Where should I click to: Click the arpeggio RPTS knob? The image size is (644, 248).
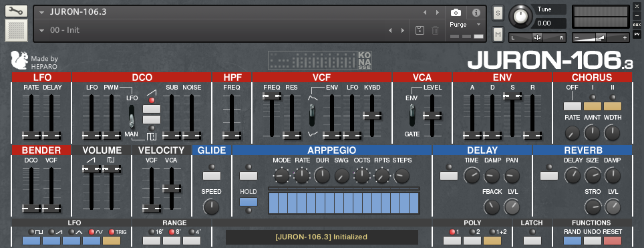coord(381,176)
